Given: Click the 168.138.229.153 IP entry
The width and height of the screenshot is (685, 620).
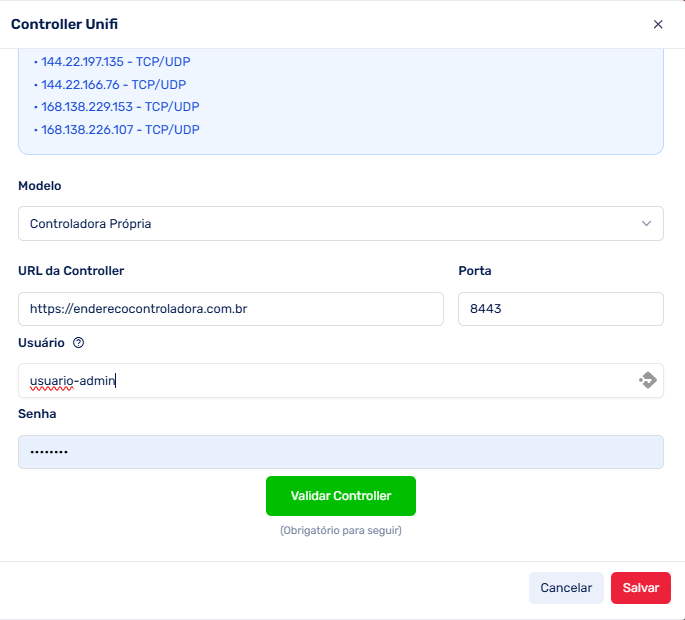Looking at the screenshot, I should point(116,107).
